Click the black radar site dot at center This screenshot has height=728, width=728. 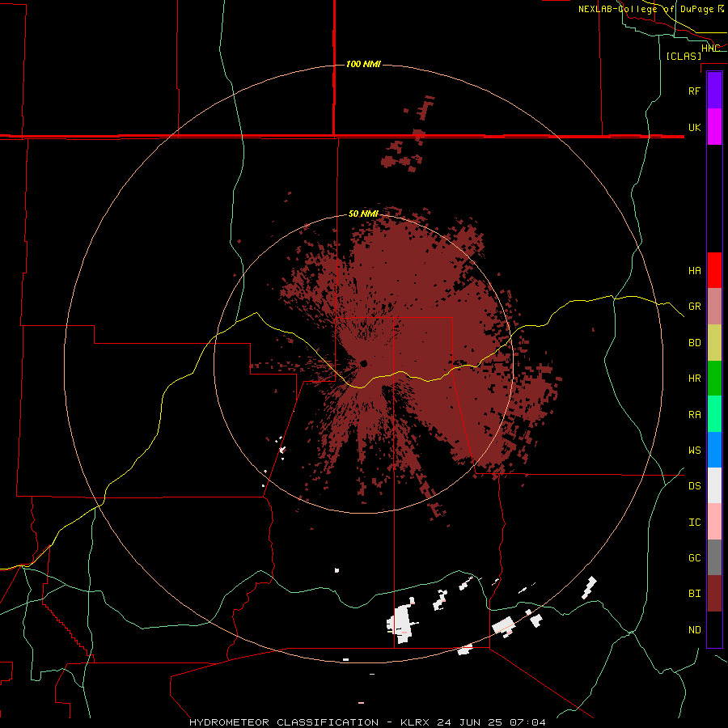[x=363, y=363]
